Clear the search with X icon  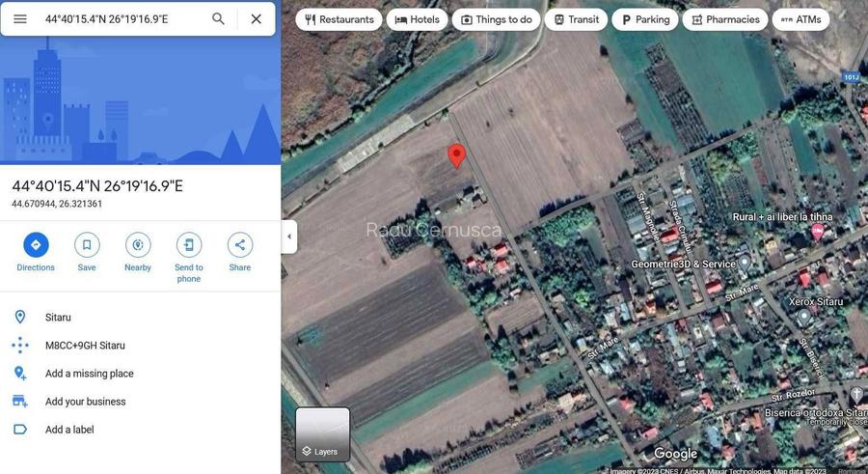(x=256, y=19)
